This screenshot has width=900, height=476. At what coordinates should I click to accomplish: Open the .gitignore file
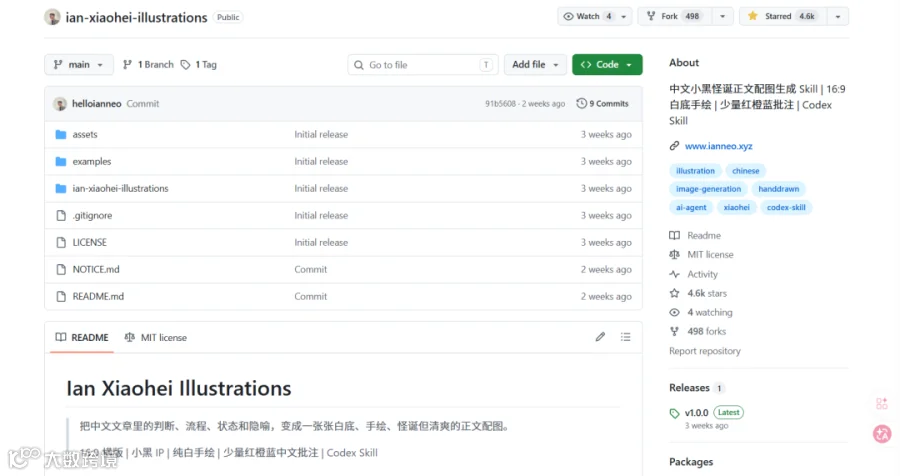(92, 215)
